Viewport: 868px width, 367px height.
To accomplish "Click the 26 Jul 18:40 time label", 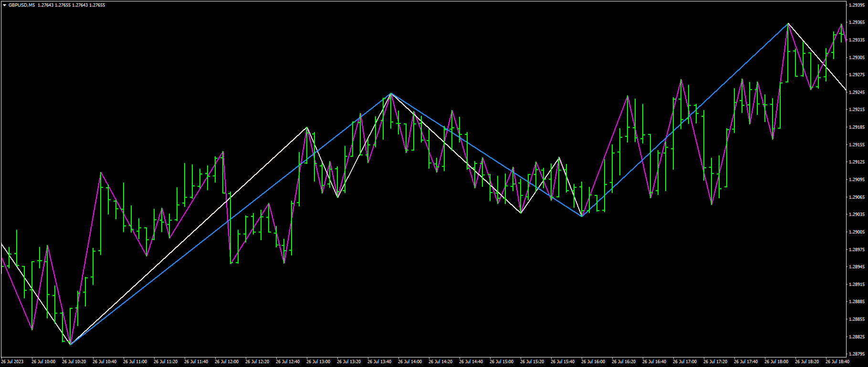I will tap(837, 362).
